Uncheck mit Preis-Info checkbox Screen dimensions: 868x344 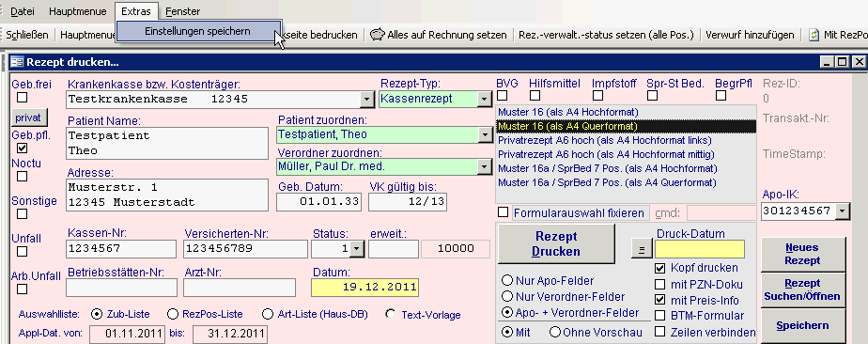659,300
